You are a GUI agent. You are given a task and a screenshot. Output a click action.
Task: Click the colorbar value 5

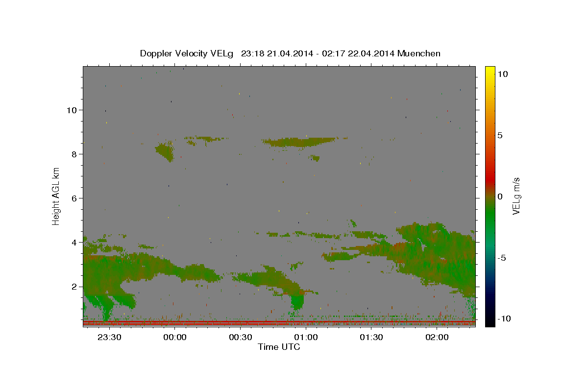click(x=500, y=135)
